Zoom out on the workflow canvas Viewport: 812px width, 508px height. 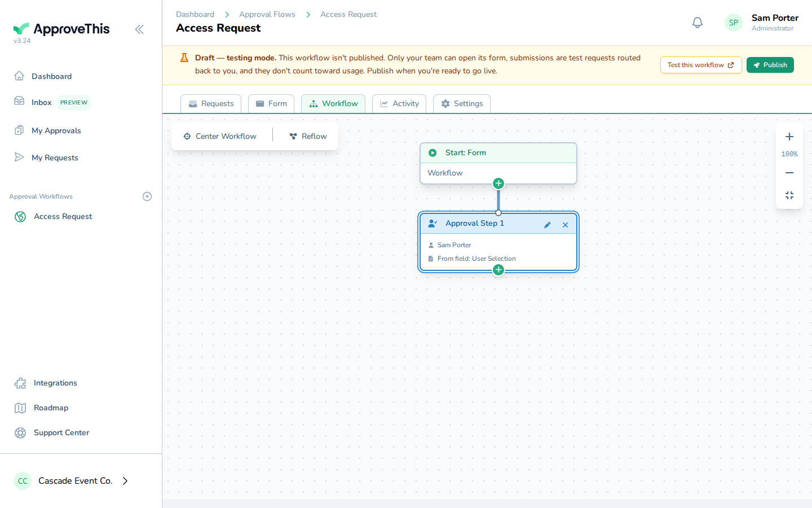[x=789, y=173]
